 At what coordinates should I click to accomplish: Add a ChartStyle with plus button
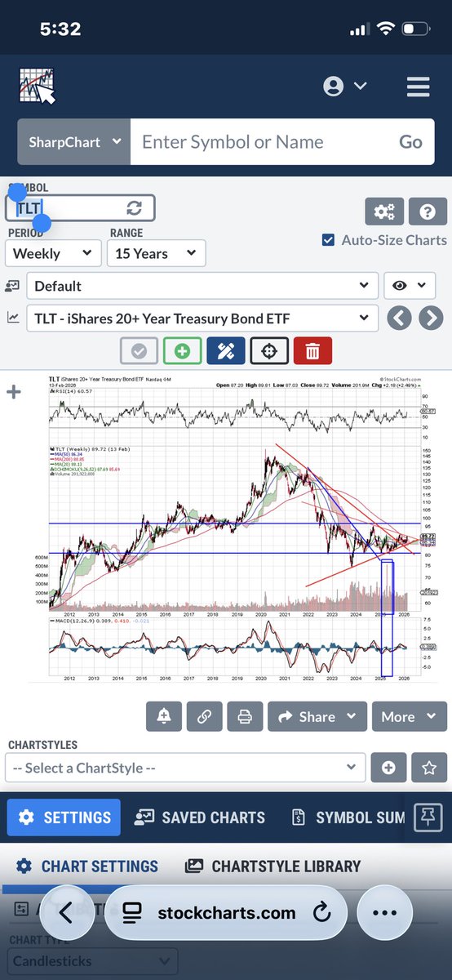click(x=388, y=768)
